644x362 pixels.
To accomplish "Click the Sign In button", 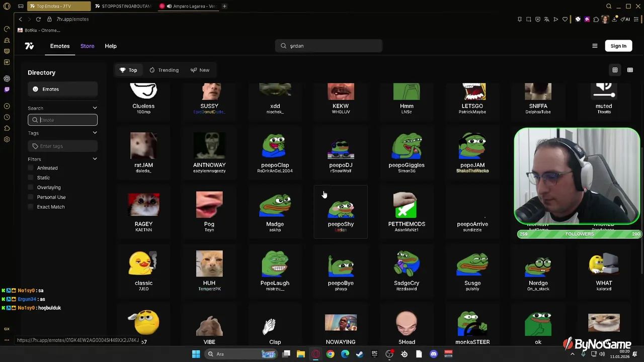I will [x=618, y=46].
